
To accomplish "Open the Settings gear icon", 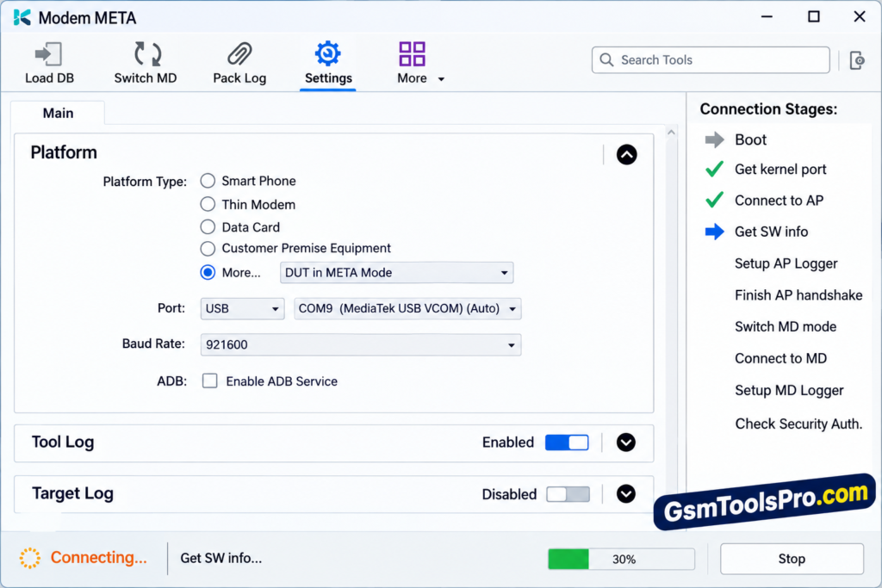I will pyautogui.click(x=327, y=53).
